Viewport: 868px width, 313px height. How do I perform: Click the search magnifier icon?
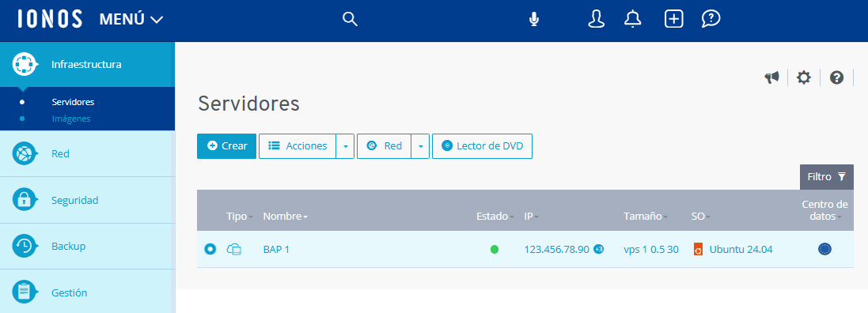tap(350, 20)
